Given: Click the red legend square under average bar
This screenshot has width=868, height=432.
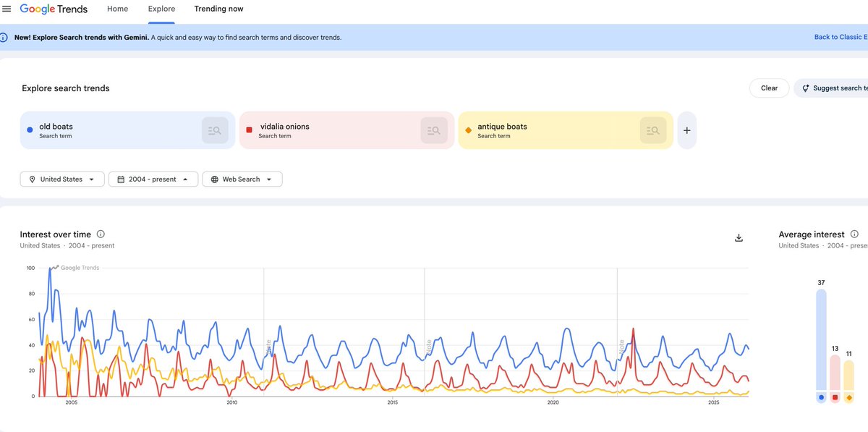Looking at the screenshot, I should 835,397.
